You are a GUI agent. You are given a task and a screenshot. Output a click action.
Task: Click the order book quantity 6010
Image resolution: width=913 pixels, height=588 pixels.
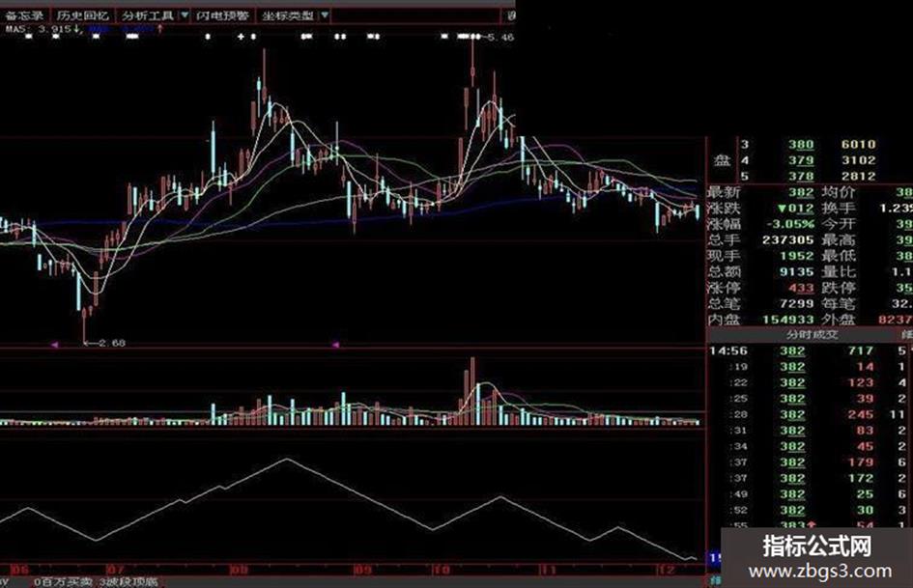[x=858, y=145]
